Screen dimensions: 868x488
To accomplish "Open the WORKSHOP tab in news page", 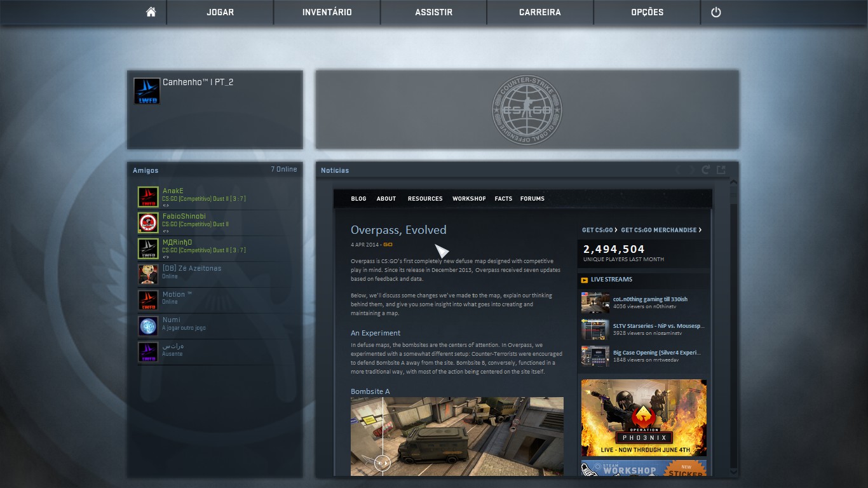I will 469,199.
